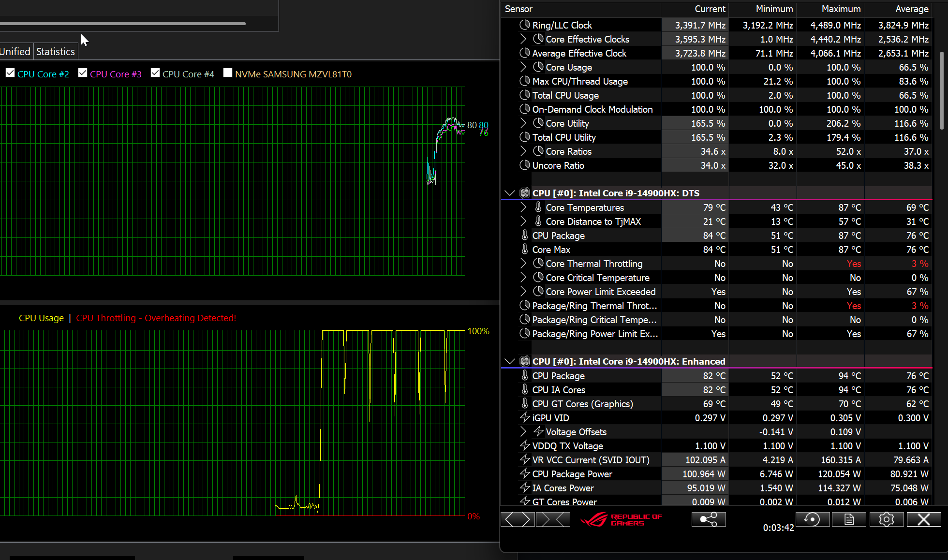Click the expand left-right arrows button
The image size is (948, 560).
(518, 519)
